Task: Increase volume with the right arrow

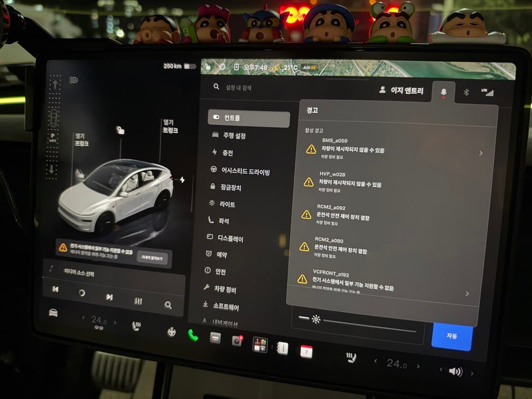Action: (x=472, y=373)
